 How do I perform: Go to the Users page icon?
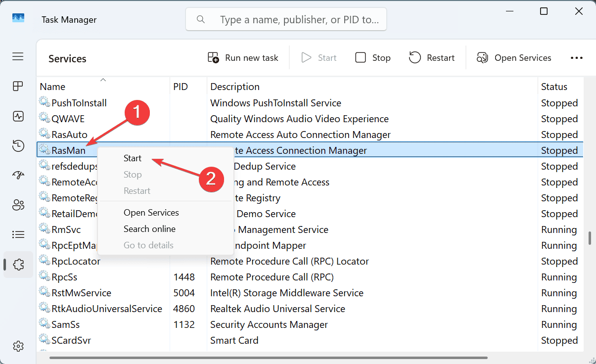pyautogui.click(x=18, y=205)
